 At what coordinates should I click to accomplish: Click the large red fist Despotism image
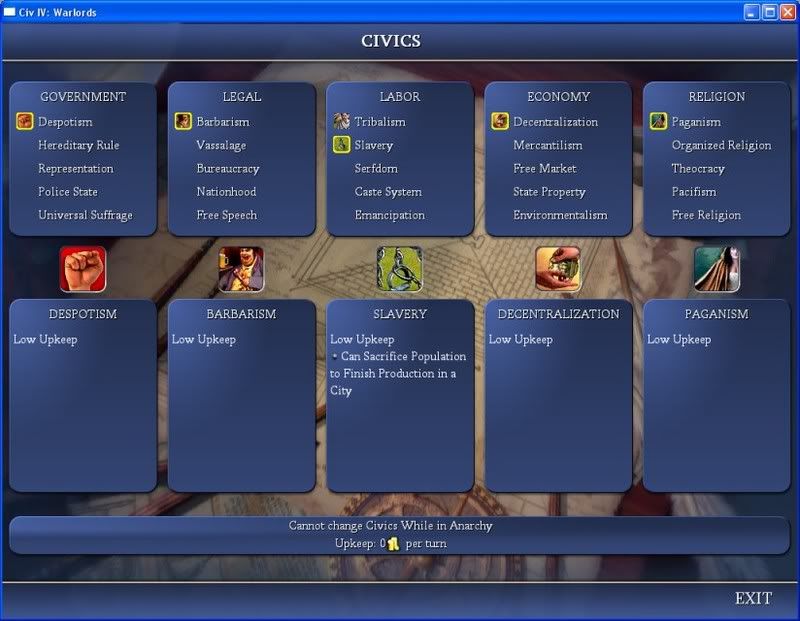point(83,269)
